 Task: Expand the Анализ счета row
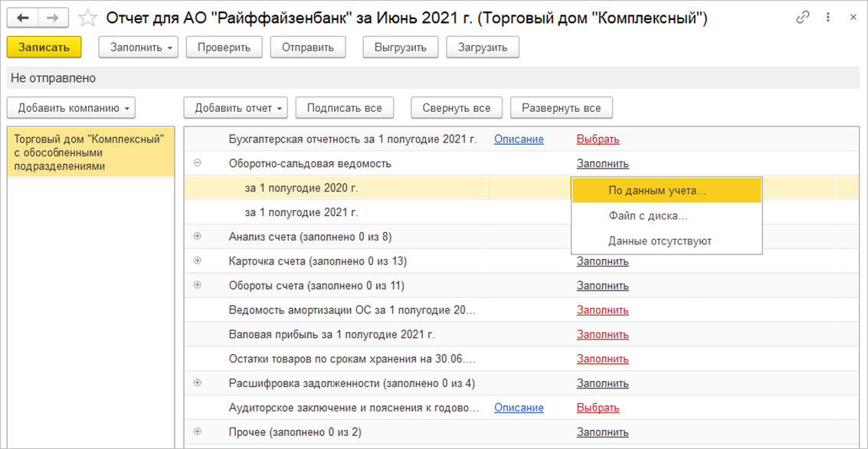(x=198, y=237)
